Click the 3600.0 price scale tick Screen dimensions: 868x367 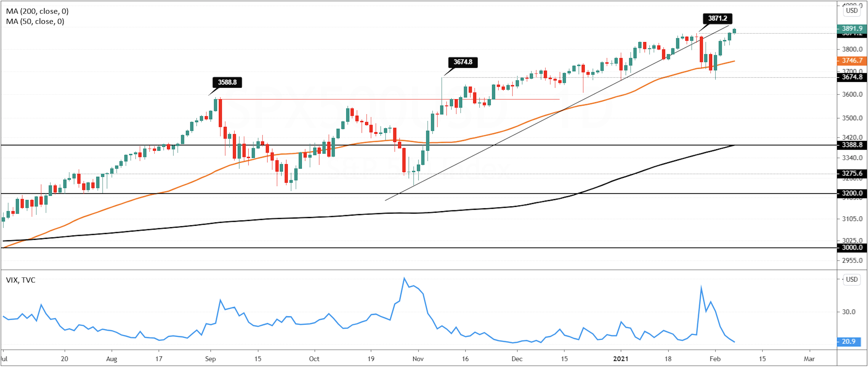coord(852,94)
